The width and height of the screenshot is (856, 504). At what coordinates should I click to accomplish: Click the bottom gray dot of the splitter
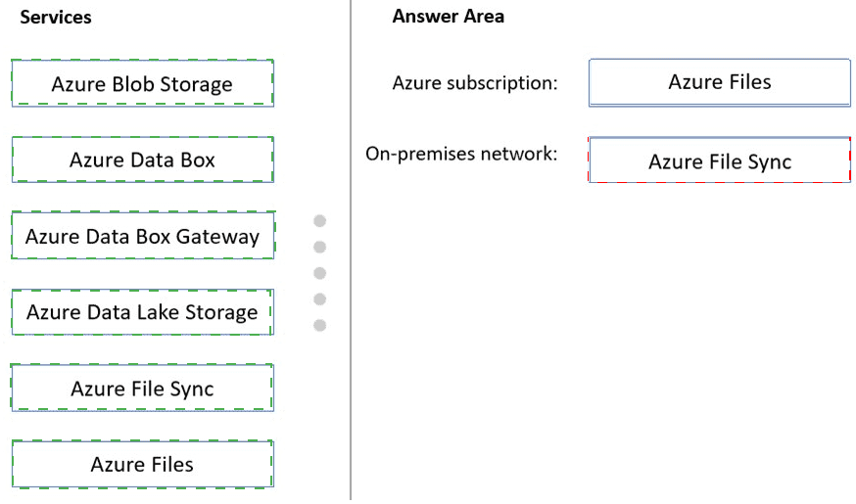pyautogui.click(x=319, y=325)
